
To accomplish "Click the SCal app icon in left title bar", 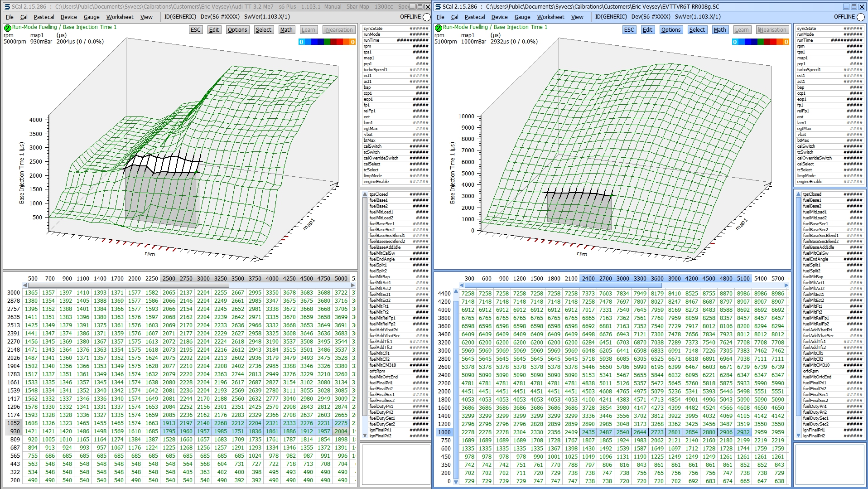I will [x=7, y=7].
